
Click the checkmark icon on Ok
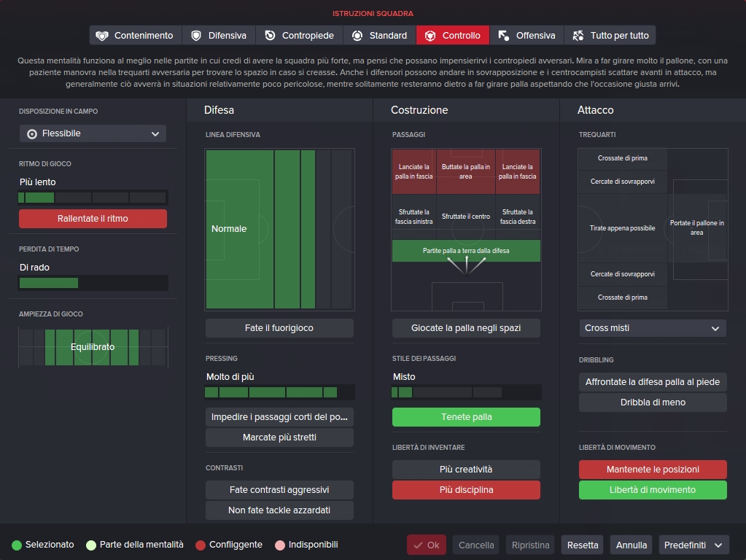pyautogui.click(x=418, y=545)
